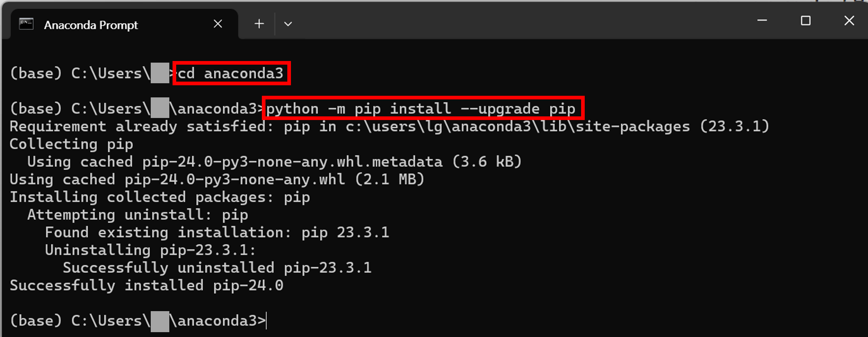Close the terminal window
The image size is (868, 337).
click(849, 21)
